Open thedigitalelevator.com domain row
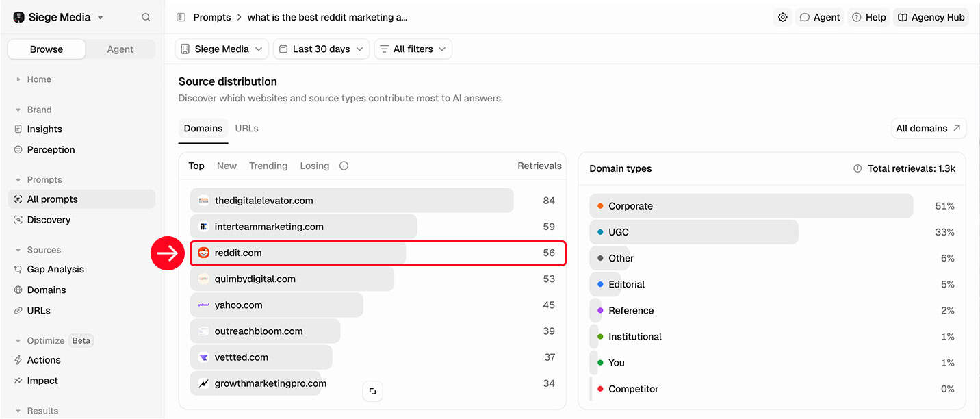 pos(372,201)
